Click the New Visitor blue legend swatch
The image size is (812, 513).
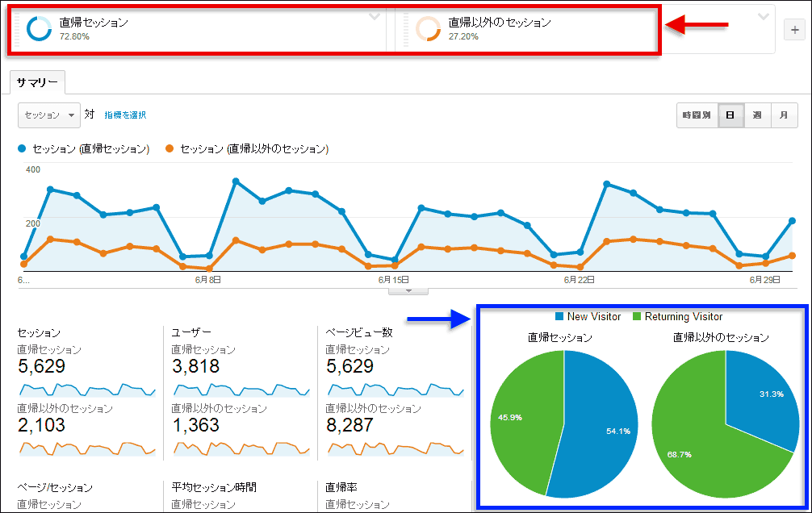559,317
